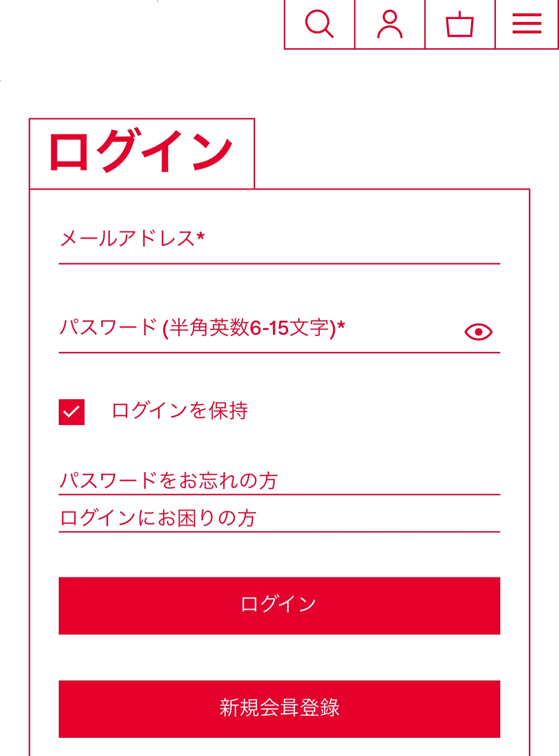The image size is (559, 756).
Task: Click the large ログイン heading tab
Action: point(141,153)
